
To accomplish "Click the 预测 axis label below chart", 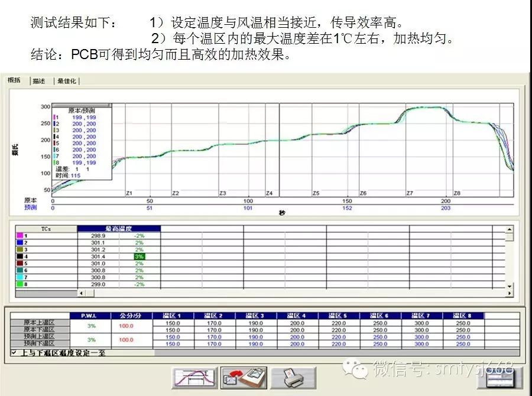I will click(30, 207).
